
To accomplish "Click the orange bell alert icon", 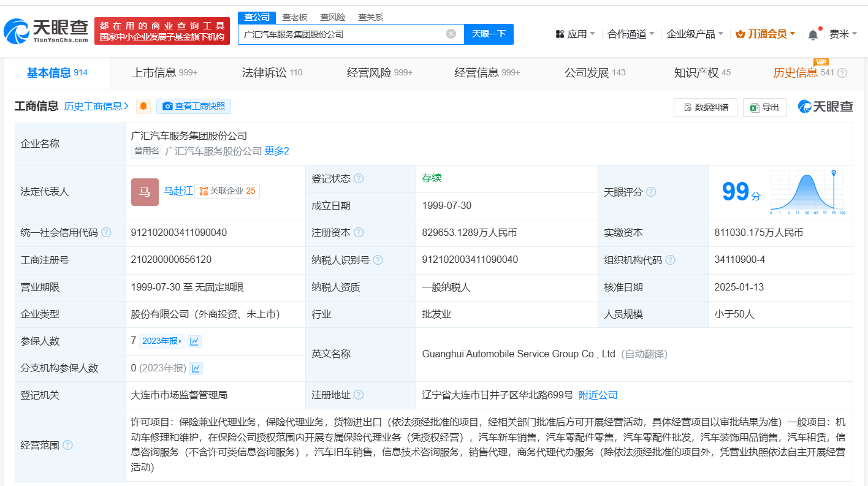I will 143,106.
